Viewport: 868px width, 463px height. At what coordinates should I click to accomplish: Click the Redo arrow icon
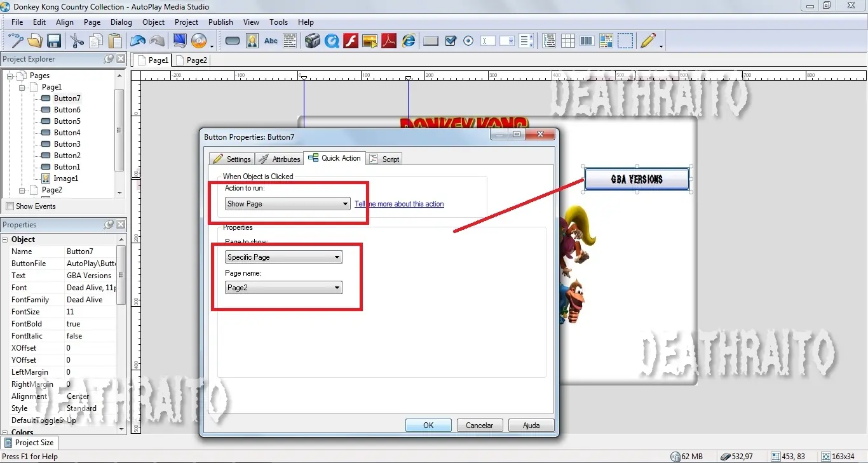[157, 41]
